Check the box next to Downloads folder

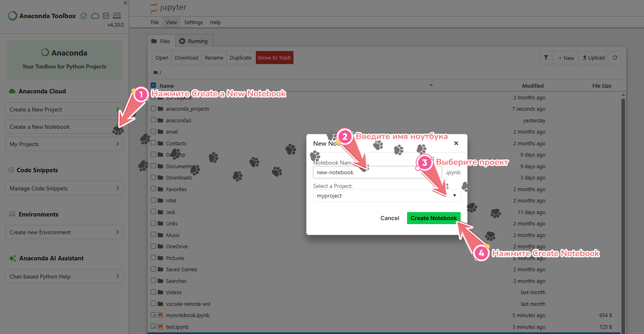click(x=154, y=177)
